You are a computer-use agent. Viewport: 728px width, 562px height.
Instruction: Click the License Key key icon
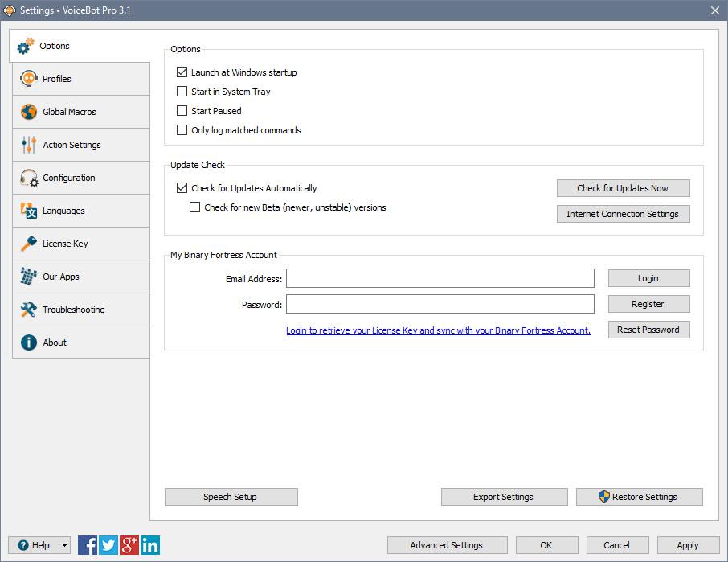(29, 244)
